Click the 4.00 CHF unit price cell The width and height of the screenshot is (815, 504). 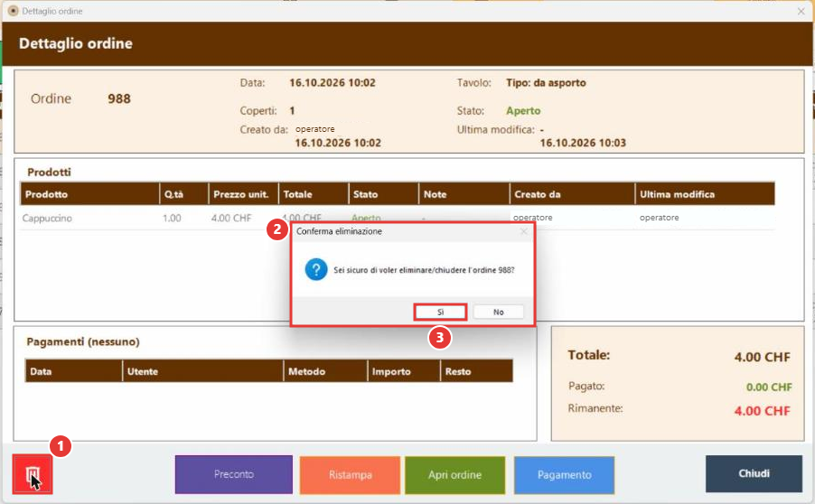[x=231, y=219]
